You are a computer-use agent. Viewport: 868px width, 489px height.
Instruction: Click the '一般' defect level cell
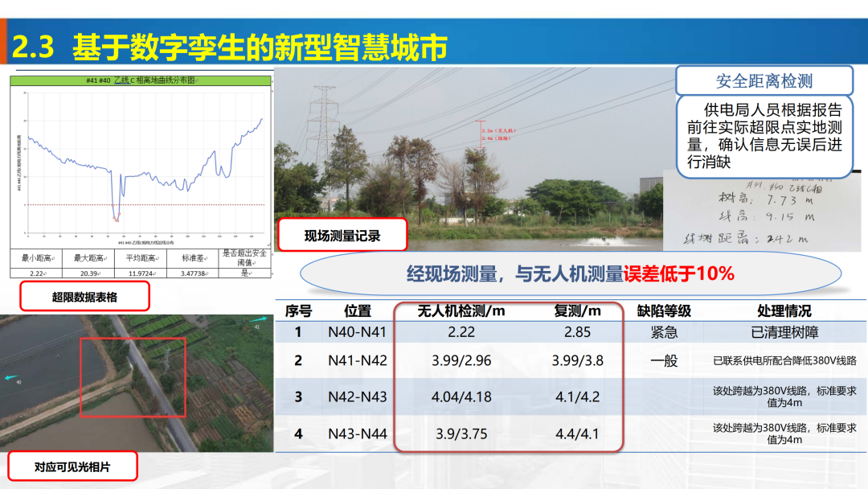point(664,360)
